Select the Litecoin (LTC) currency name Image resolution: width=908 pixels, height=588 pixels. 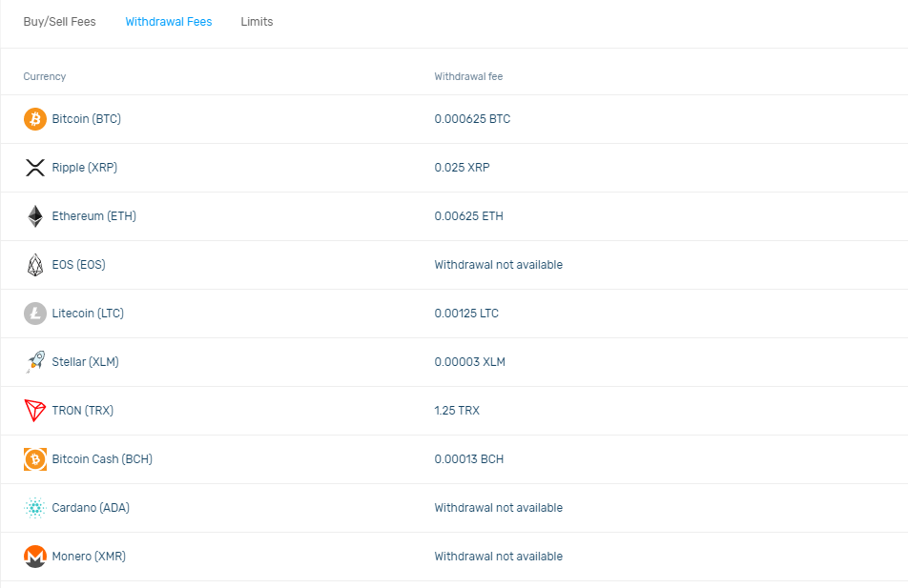(x=88, y=314)
